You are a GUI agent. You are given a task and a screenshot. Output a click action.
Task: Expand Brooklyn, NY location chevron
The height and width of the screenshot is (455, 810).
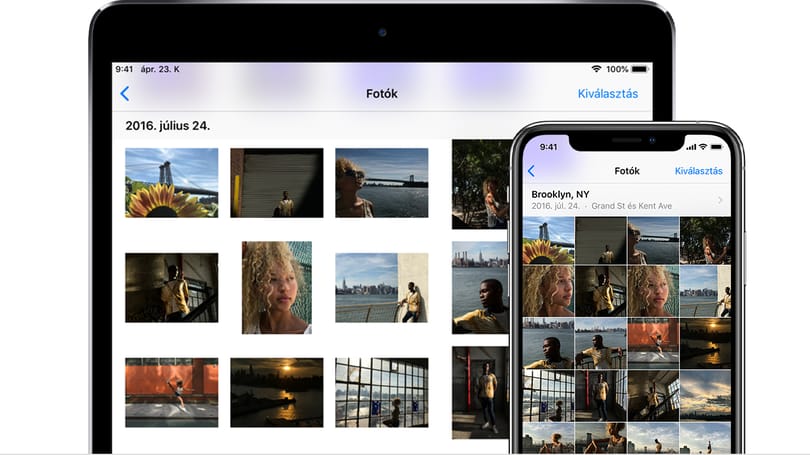[720, 200]
